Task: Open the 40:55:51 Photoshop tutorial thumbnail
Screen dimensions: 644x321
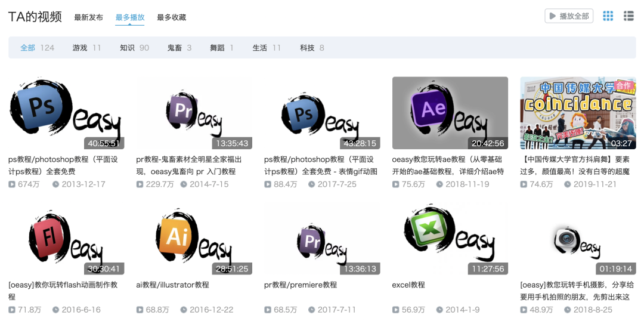Action: [66, 113]
